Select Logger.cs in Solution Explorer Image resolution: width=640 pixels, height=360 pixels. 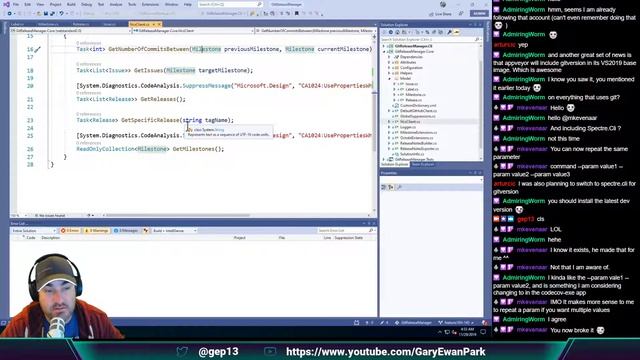point(407,127)
